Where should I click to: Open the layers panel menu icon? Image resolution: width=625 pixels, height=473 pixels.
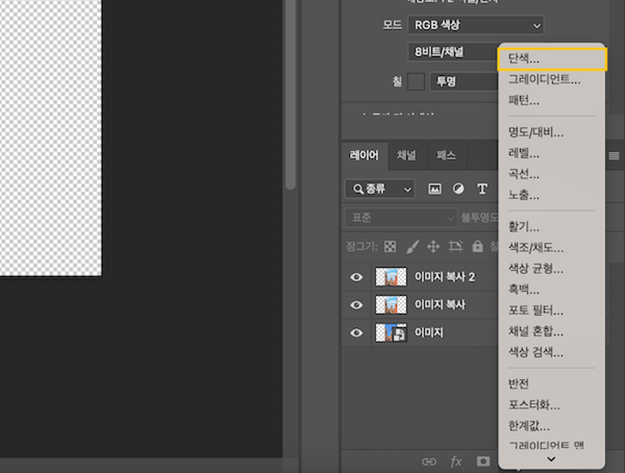point(614,156)
